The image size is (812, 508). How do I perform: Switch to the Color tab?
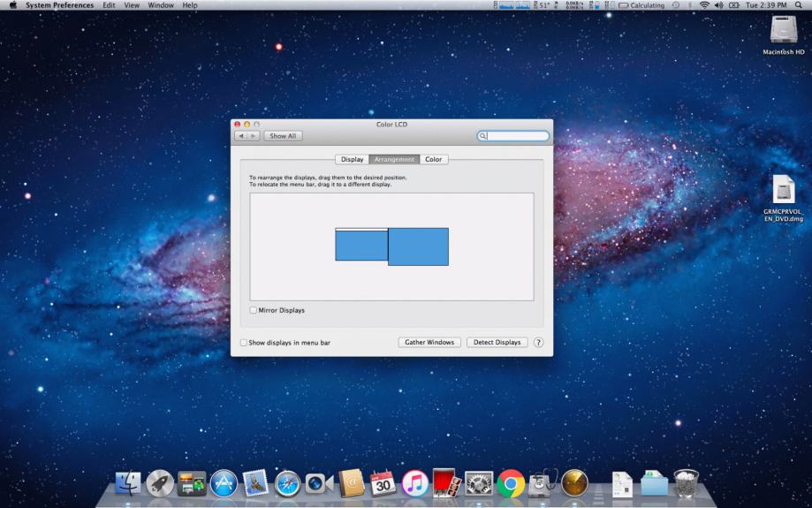pyautogui.click(x=433, y=159)
